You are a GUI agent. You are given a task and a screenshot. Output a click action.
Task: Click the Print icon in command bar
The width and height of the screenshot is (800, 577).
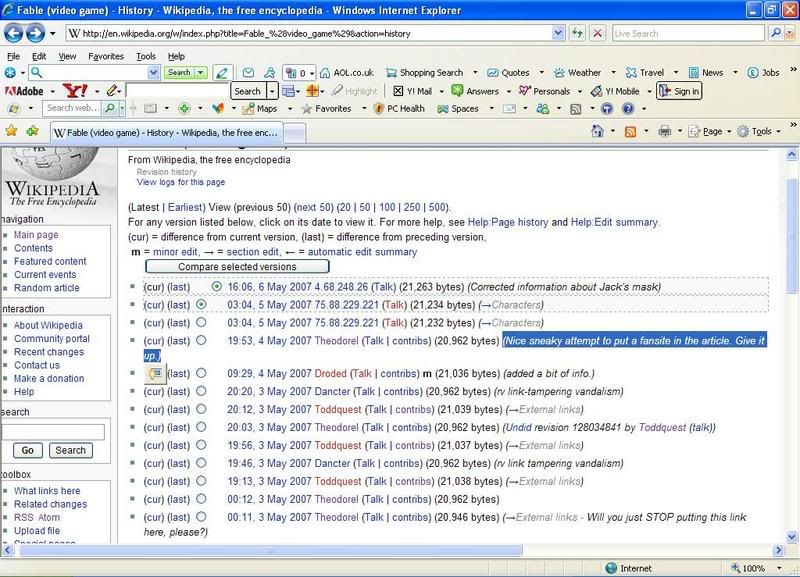coord(664,132)
